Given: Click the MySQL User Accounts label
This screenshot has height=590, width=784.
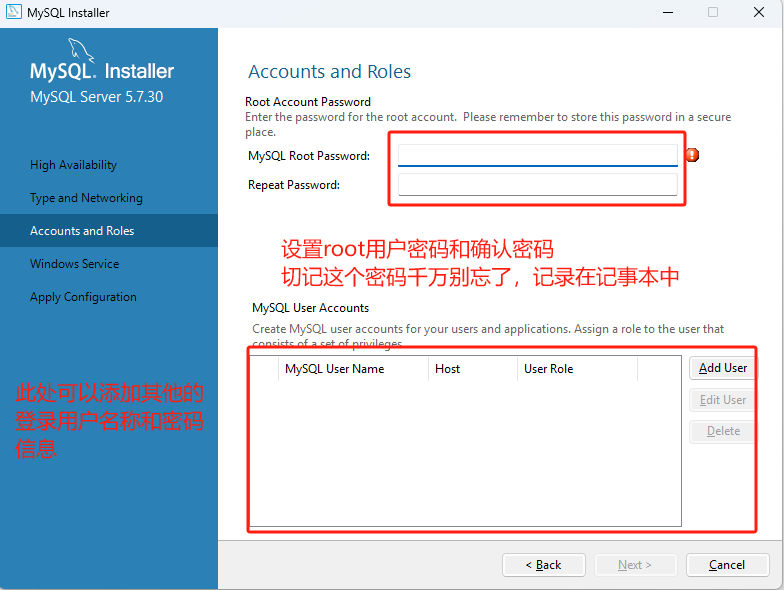Looking at the screenshot, I should (x=310, y=308).
